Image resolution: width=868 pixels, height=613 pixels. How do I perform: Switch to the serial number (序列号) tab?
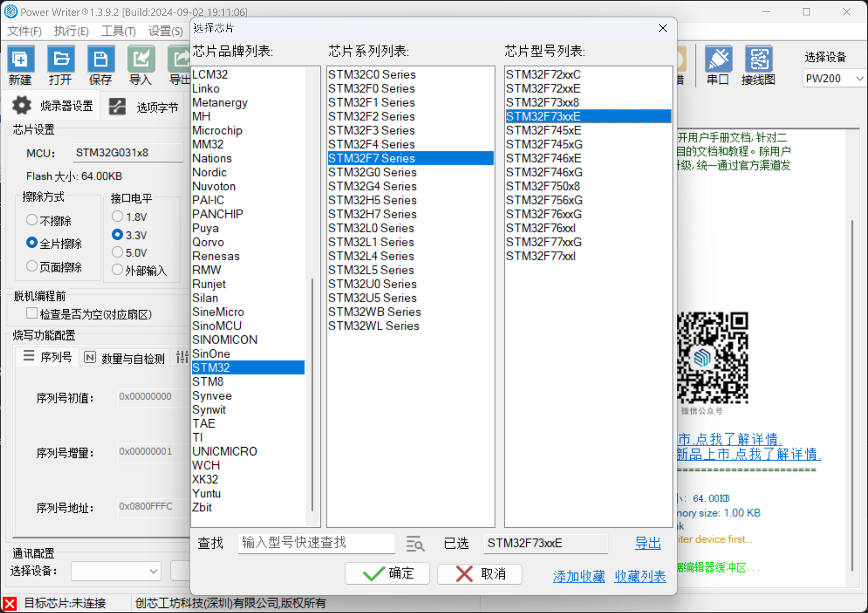[47, 357]
